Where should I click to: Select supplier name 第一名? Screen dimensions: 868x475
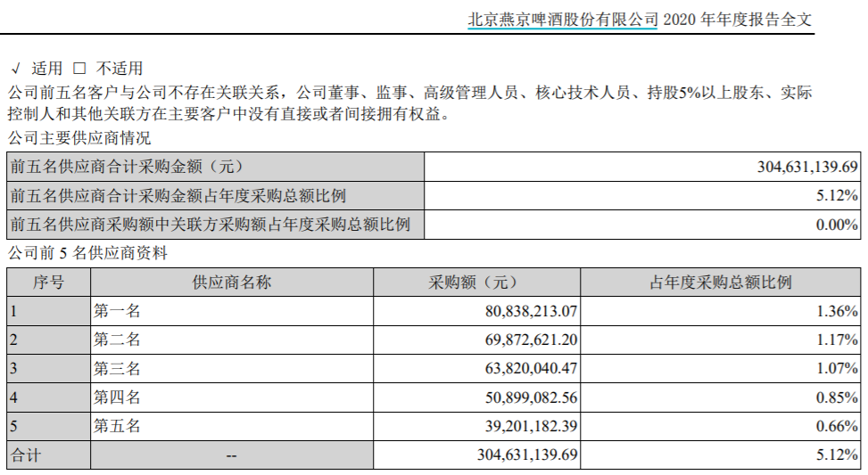[x=117, y=311]
